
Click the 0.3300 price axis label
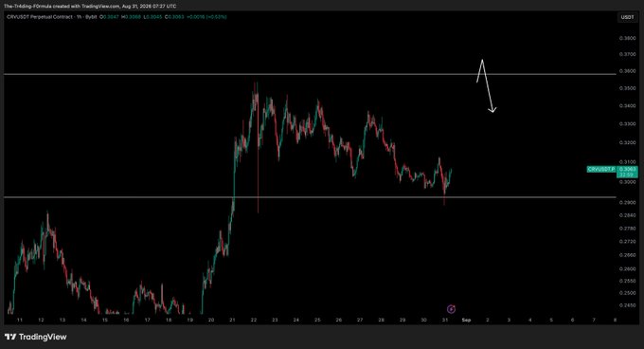pos(627,124)
